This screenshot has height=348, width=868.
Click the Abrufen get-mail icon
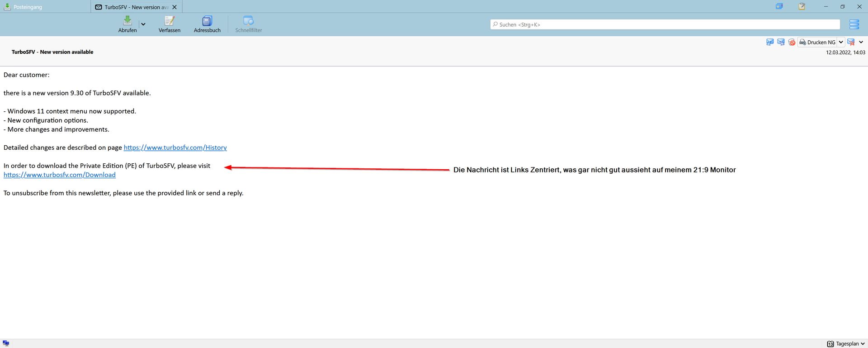[x=127, y=20]
